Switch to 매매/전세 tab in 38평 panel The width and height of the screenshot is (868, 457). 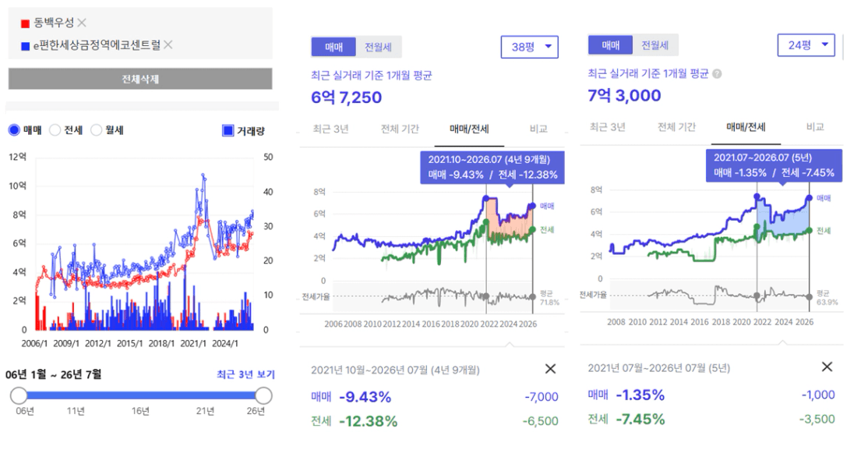(469, 129)
